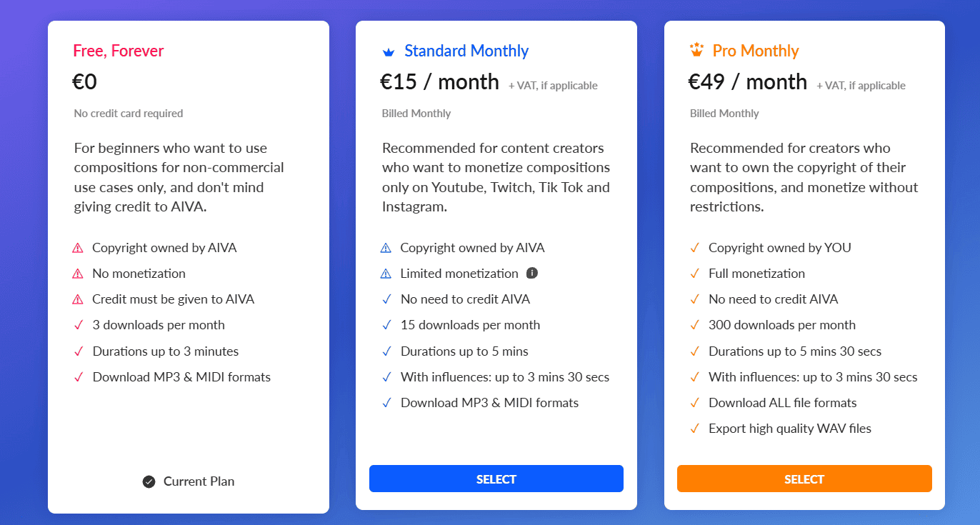This screenshot has width=980, height=525.
Task: Click the Full monetization feature text
Action: tap(756, 274)
